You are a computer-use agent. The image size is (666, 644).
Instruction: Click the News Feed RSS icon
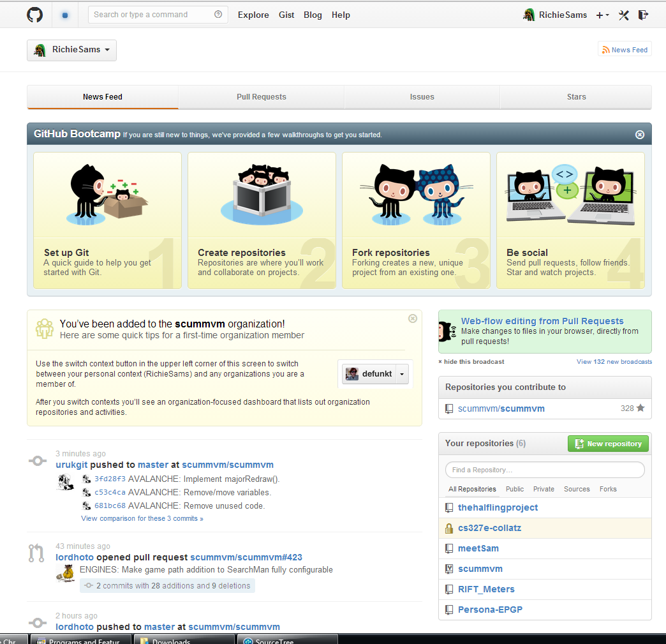[606, 50]
